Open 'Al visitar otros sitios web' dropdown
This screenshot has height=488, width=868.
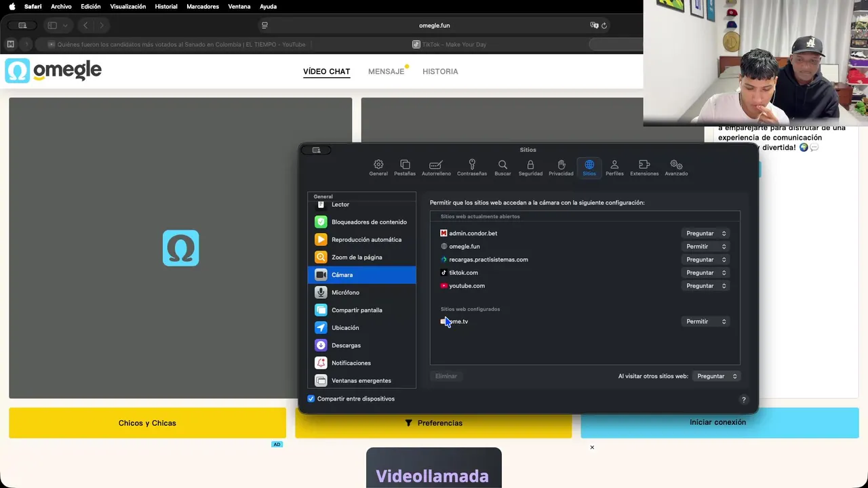716,376
